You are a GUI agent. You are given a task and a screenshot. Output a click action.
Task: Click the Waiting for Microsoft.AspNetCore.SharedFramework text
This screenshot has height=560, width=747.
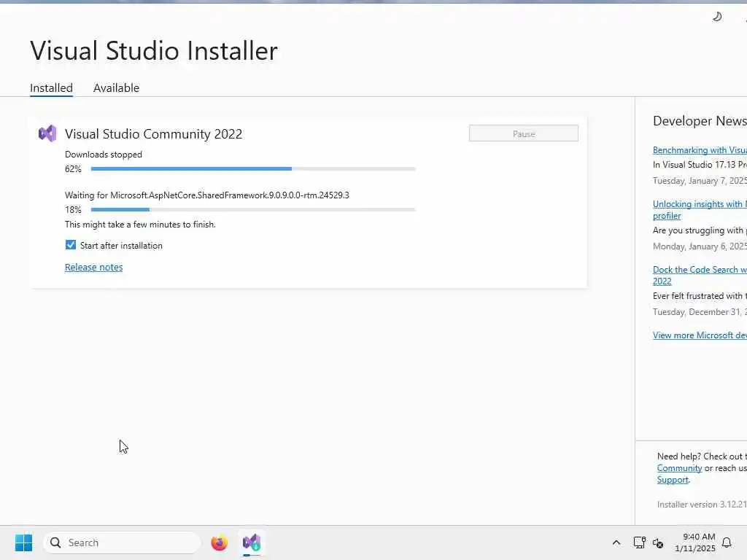(206, 195)
